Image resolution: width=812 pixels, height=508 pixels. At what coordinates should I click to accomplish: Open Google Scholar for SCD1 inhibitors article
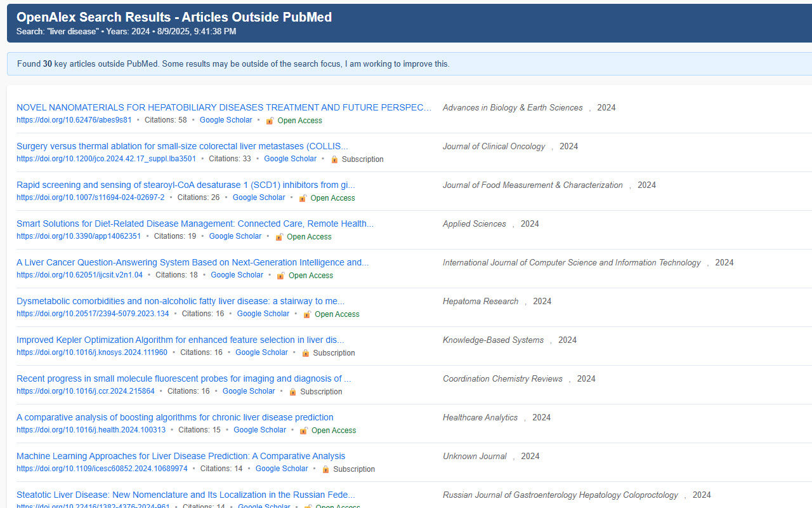(259, 197)
